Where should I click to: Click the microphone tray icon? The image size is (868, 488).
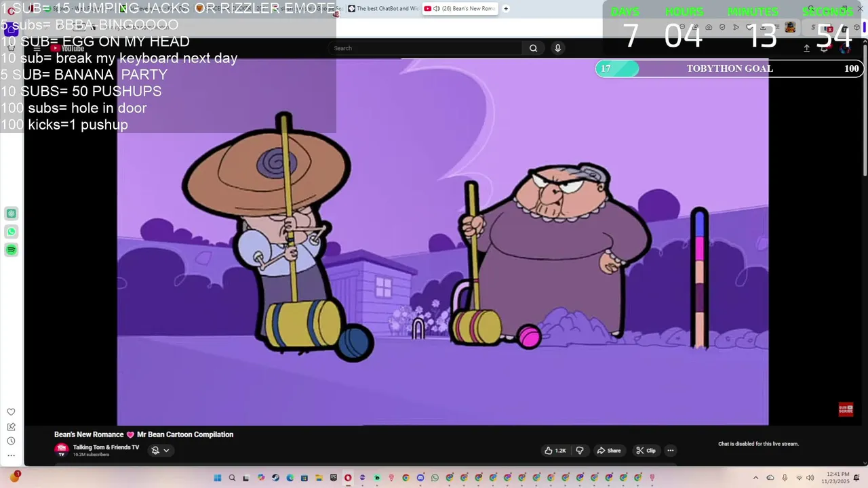pos(785,478)
